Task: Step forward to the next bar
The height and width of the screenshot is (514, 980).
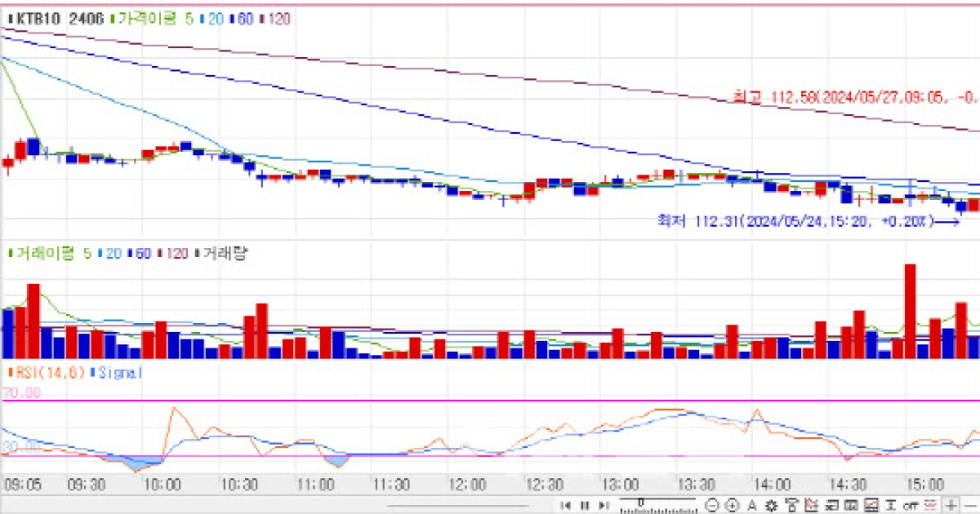Action: [604, 506]
